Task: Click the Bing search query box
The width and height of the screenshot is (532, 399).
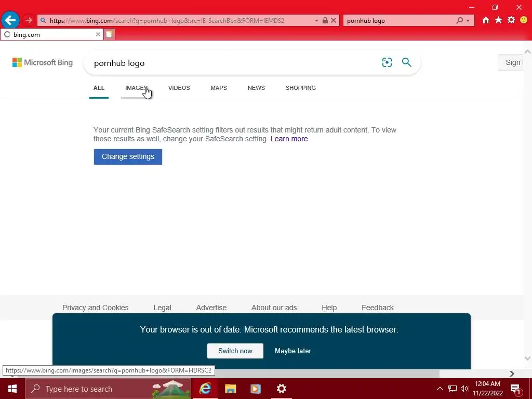Action: pyautogui.click(x=234, y=63)
